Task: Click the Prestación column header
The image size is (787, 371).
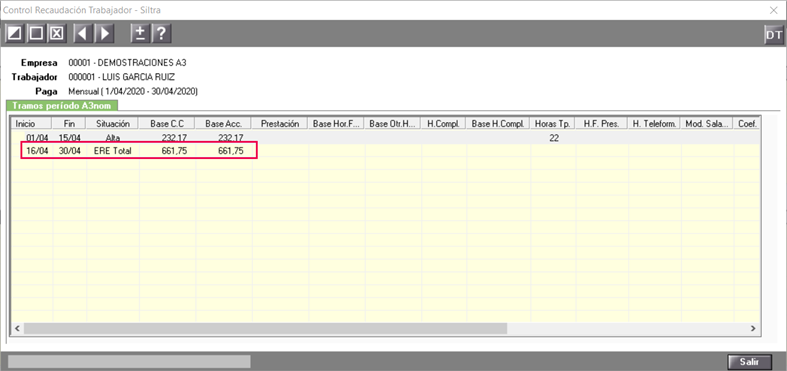Action: [x=280, y=123]
